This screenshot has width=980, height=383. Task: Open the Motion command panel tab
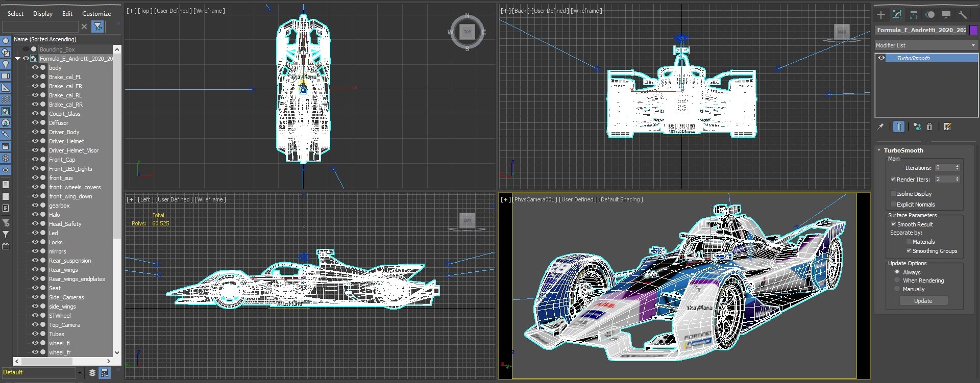(930, 15)
